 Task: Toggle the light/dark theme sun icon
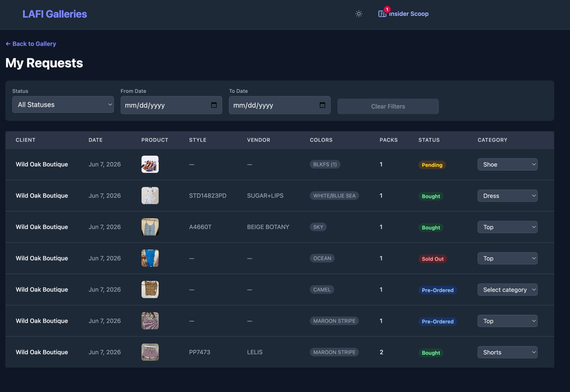[359, 14]
